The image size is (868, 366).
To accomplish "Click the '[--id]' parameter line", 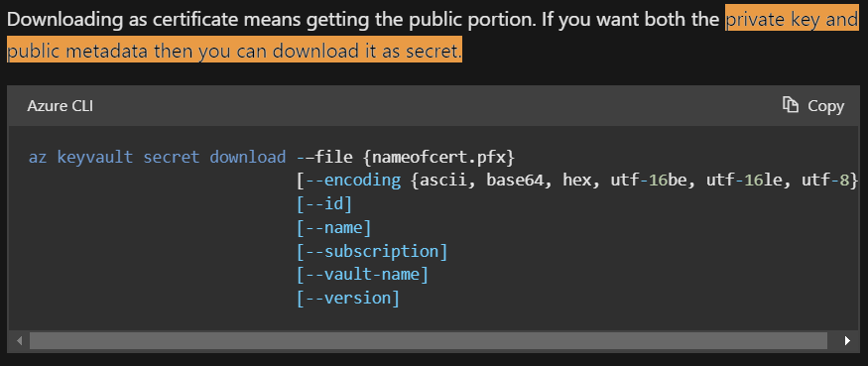I will tap(324, 204).
